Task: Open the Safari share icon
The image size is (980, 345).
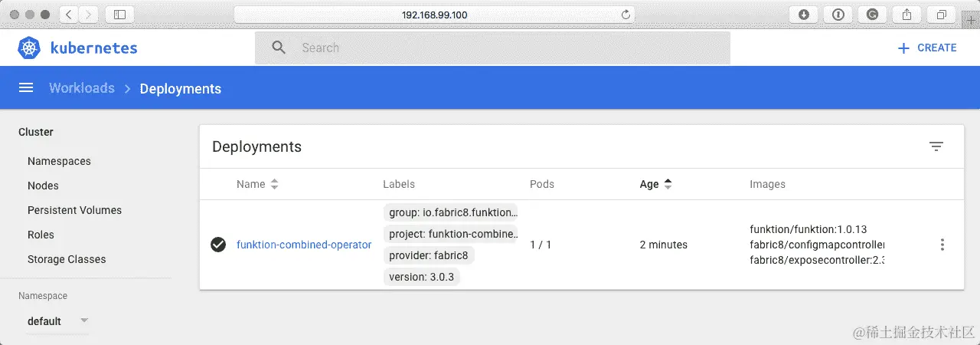Action: pyautogui.click(x=906, y=15)
